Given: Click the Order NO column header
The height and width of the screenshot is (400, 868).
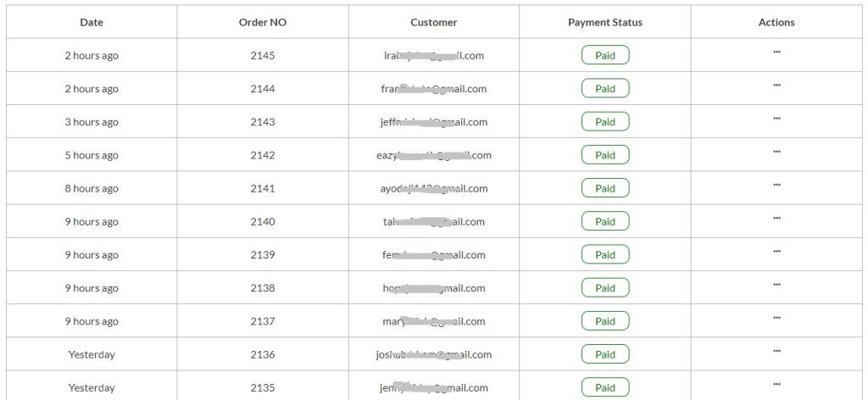Looking at the screenshot, I should pos(263,22).
